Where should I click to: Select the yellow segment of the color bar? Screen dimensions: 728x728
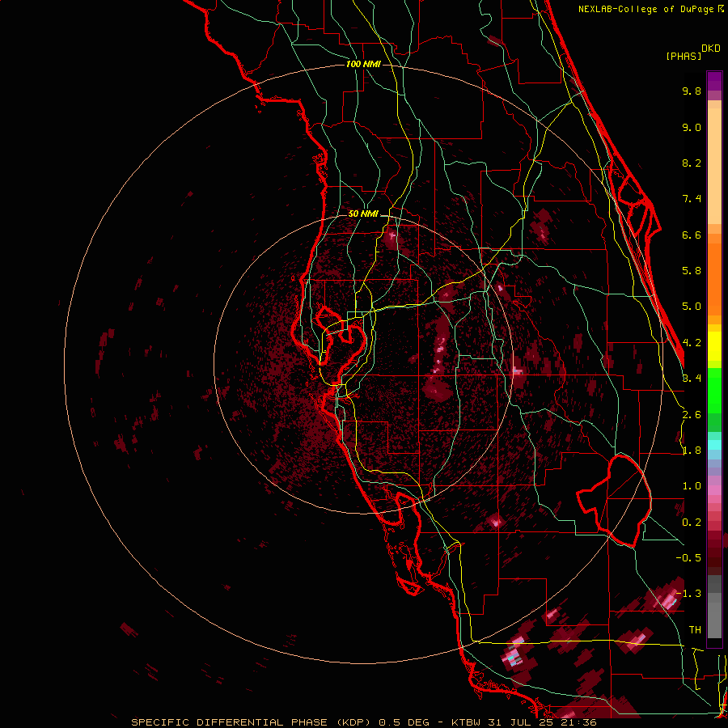coord(714,346)
